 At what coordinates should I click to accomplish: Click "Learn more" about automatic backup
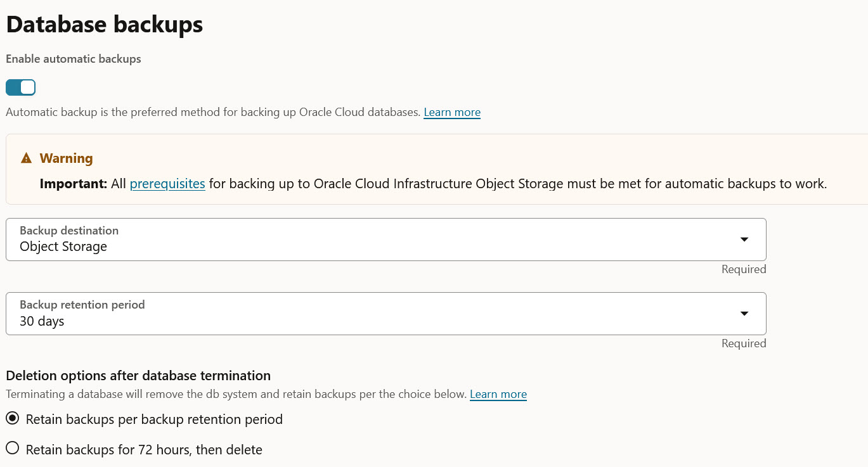click(x=451, y=112)
